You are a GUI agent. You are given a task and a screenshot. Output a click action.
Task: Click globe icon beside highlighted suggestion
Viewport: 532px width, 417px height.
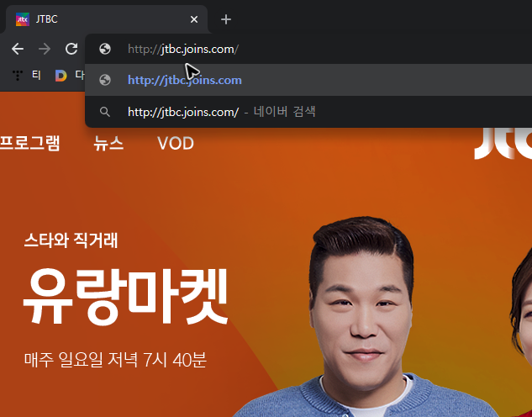(105, 80)
